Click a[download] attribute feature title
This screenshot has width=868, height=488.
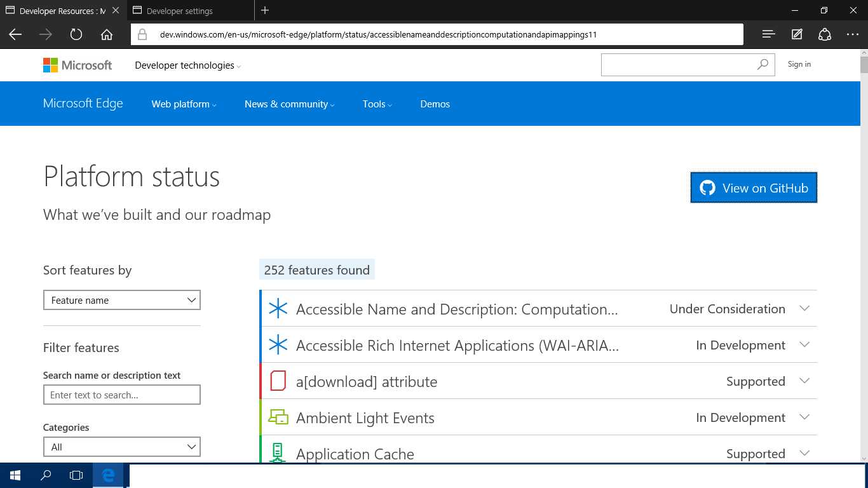(x=367, y=382)
